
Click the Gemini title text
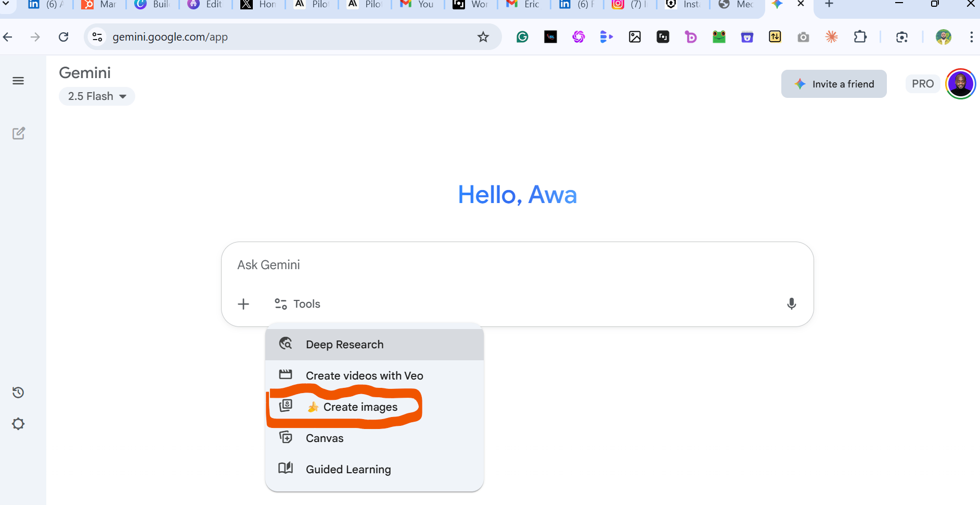[x=85, y=73]
